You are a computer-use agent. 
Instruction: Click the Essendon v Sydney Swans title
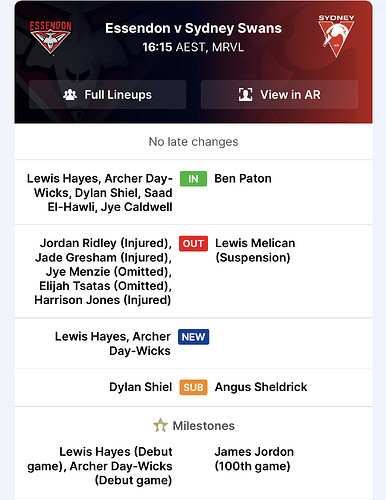click(x=193, y=28)
